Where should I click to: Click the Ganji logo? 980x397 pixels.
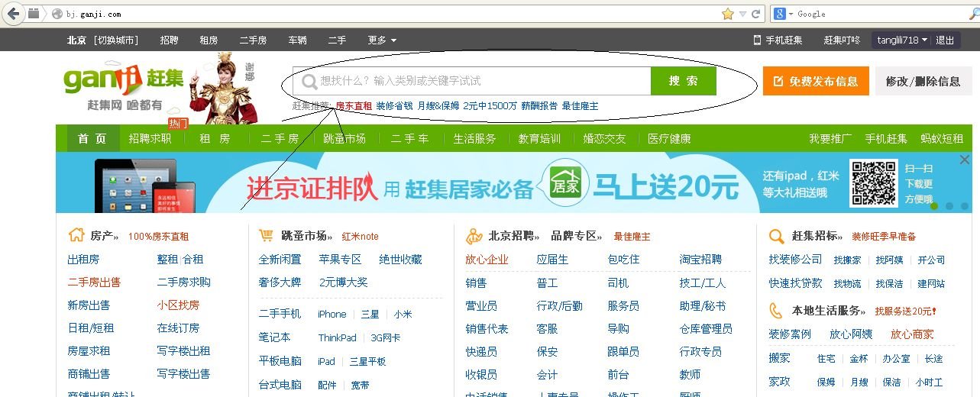[x=124, y=79]
